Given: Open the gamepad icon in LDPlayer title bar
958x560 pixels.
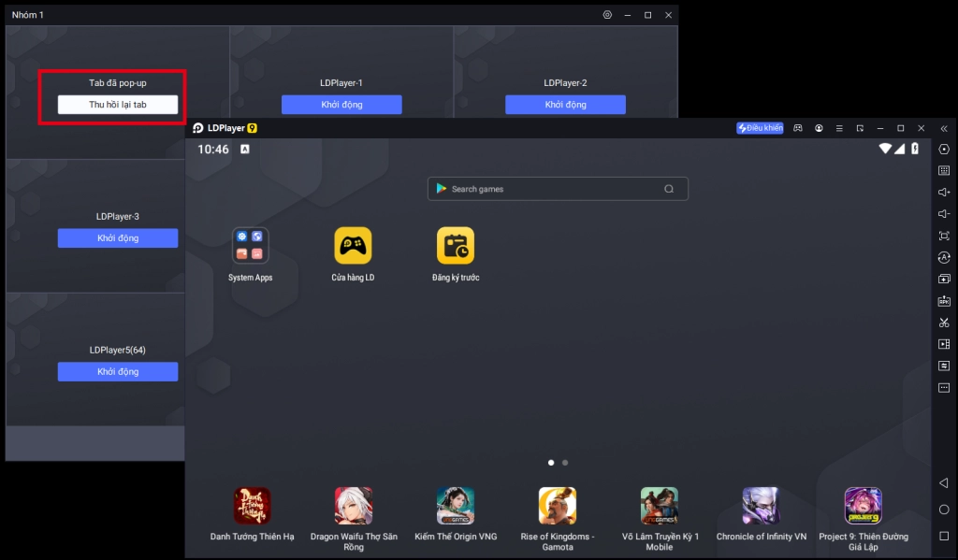Looking at the screenshot, I should click(x=798, y=128).
